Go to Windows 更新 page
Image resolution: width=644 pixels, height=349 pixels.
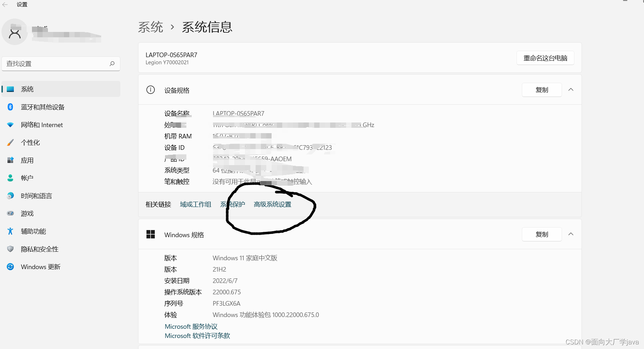coord(61,267)
